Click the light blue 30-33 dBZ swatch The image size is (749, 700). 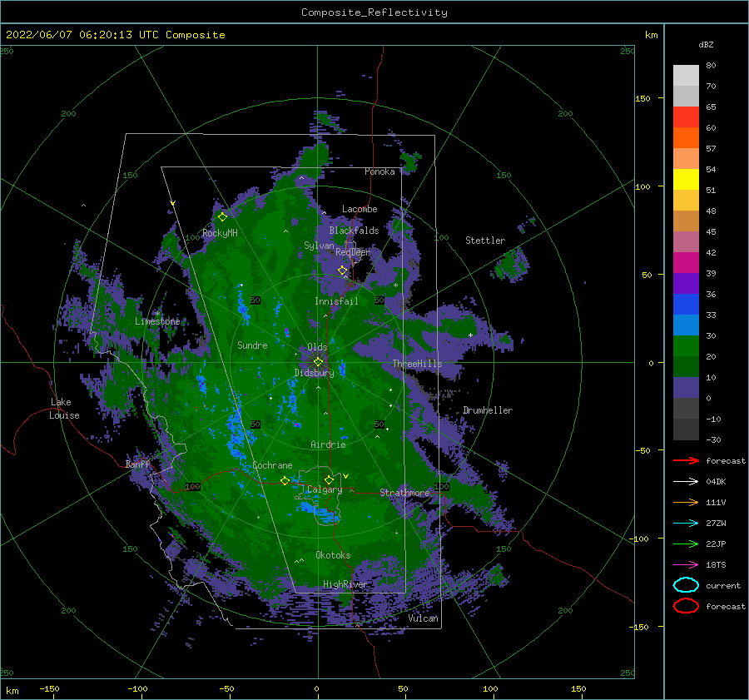tap(686, 325)
